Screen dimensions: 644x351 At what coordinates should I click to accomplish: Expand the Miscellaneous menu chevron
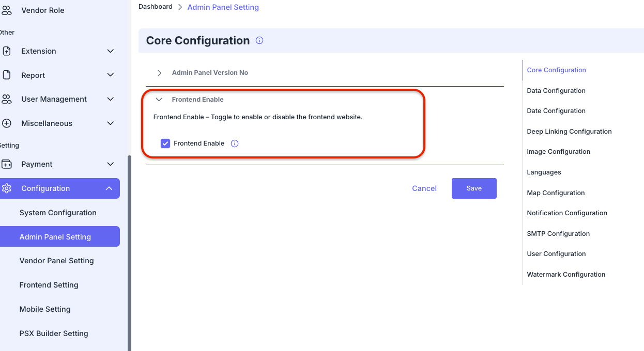pyautogui.click(x=110, y=123)
